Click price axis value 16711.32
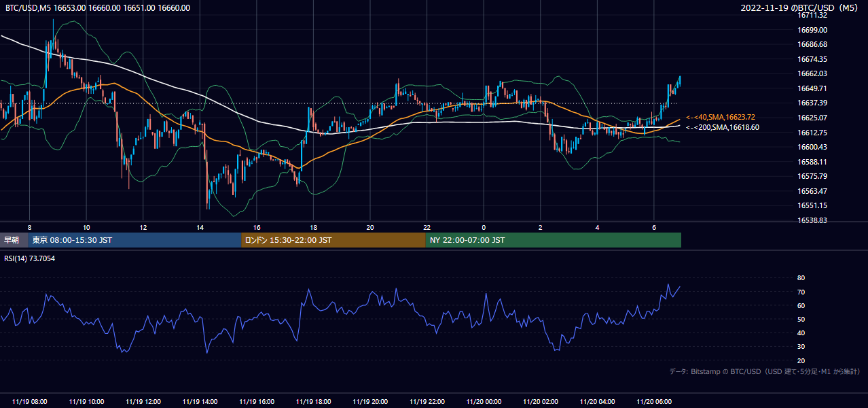This screenshot has width=868, height=408. tap(812, 15)
